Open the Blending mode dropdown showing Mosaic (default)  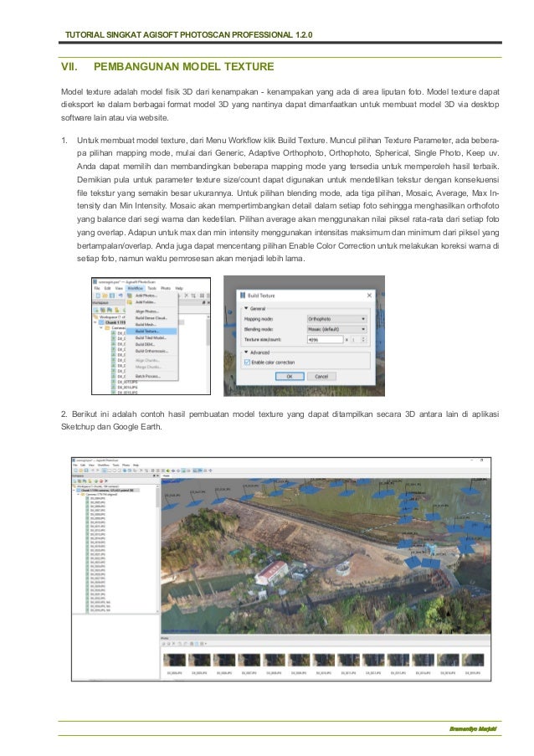(x=336, y=329)
